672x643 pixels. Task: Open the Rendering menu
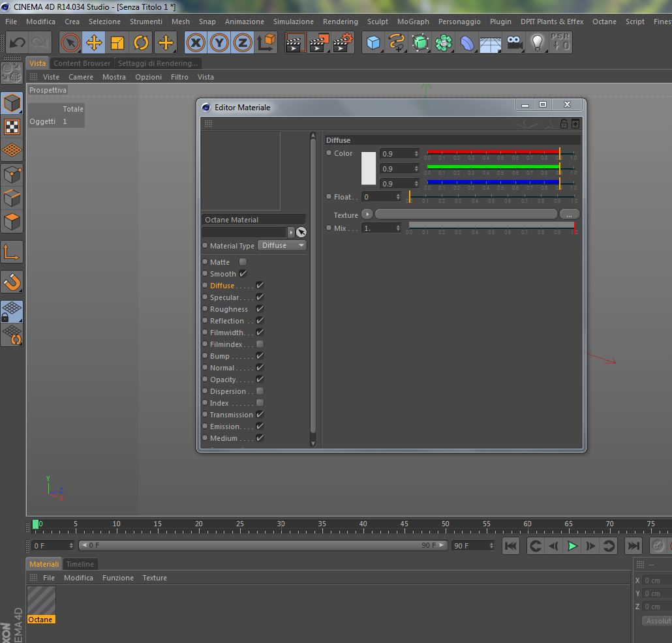(x=341, y=22)
